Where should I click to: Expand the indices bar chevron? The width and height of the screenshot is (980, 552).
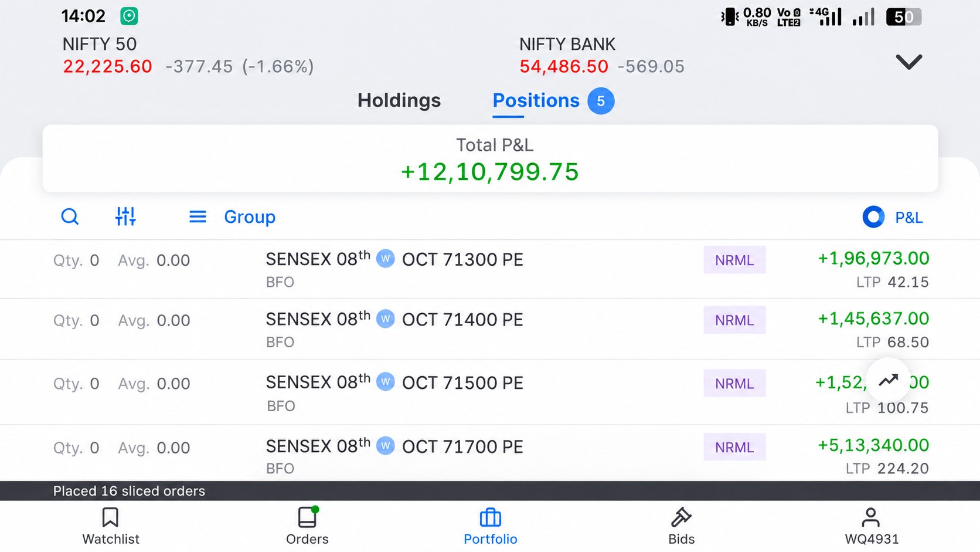tap(908, 62)
